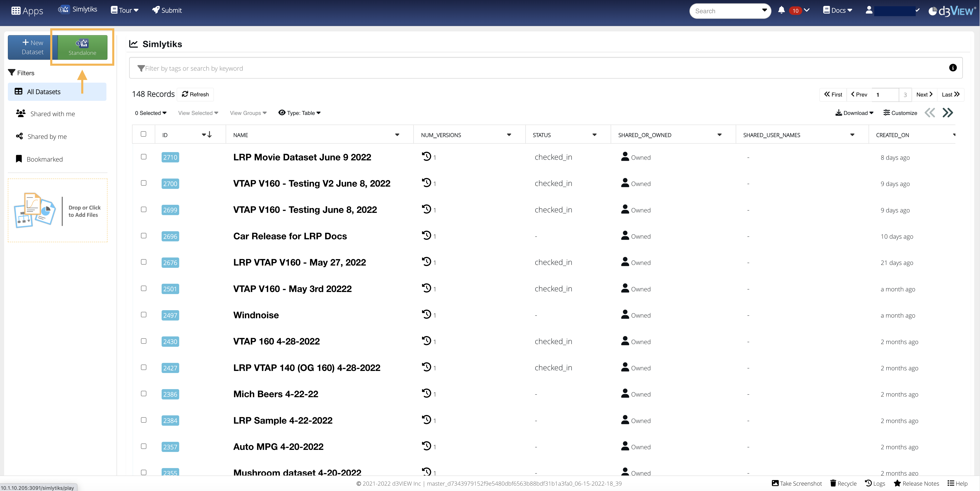Open the SHARED_USER_NAMES column dropdown

pos(852,135)
